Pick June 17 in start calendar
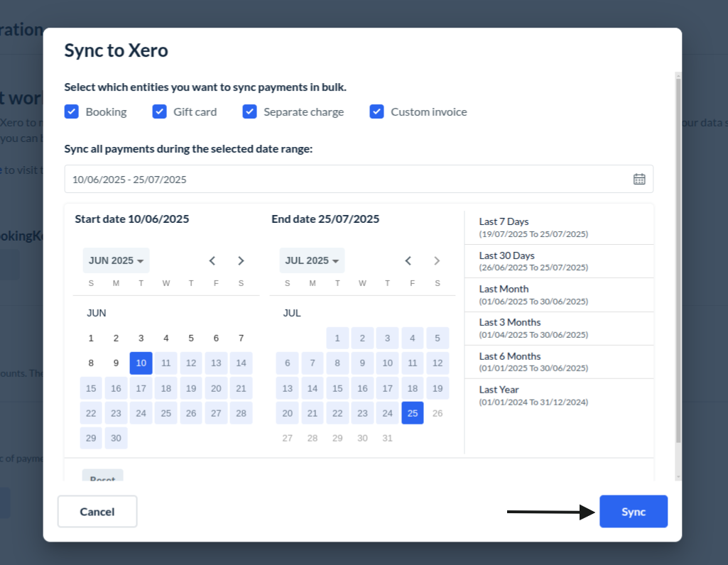This screenshot has height=565, width=728. (141, 388)
